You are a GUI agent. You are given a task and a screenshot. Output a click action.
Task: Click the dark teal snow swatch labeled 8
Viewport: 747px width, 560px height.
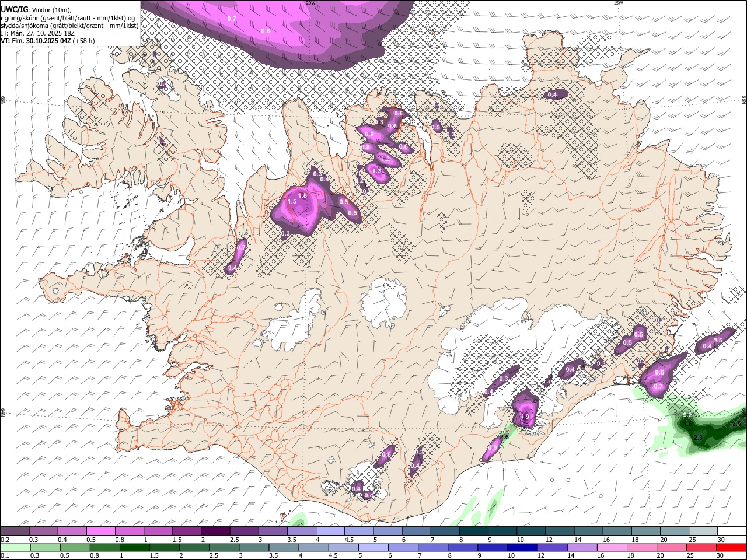tap(473, 531)
